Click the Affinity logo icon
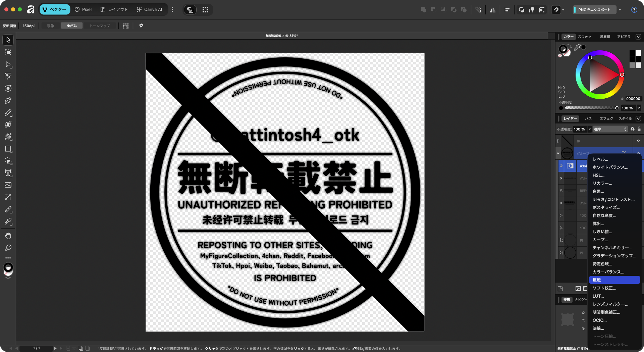The height and width of the screenshot is (352, 644). click(x=31, y=9)
